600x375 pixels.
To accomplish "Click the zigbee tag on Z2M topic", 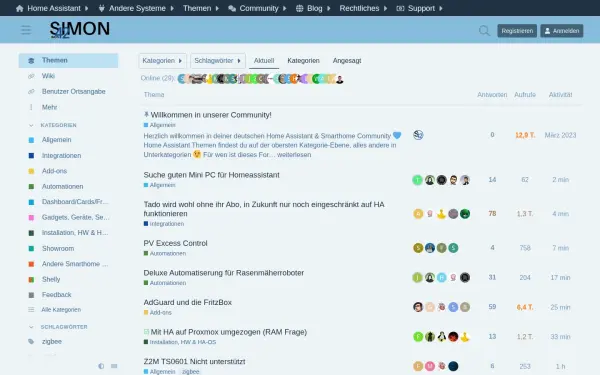I will point(190,372).
